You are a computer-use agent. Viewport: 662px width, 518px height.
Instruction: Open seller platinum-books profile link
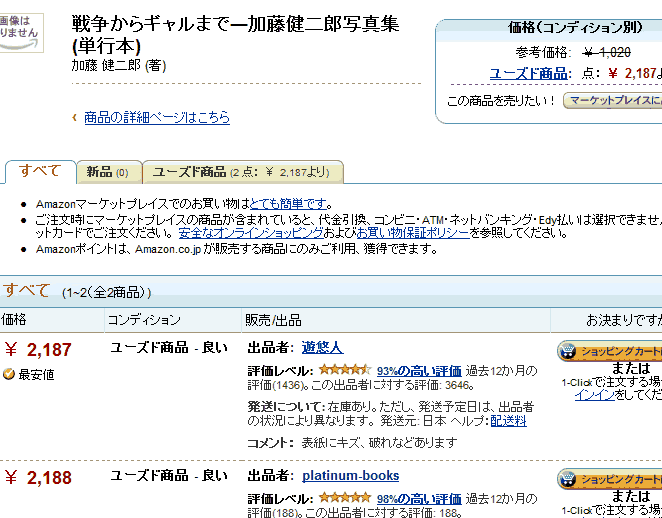[x=350, y=476]
